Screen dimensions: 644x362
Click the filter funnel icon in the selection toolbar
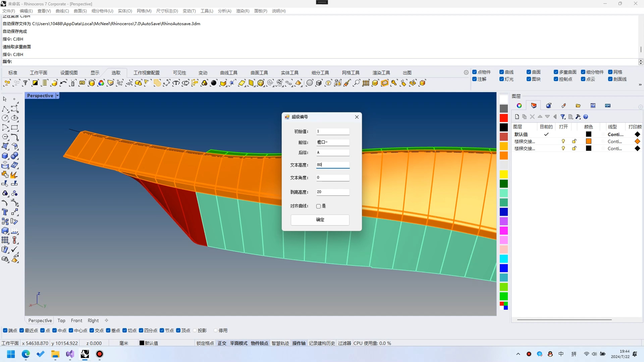[x=25, y=83]
